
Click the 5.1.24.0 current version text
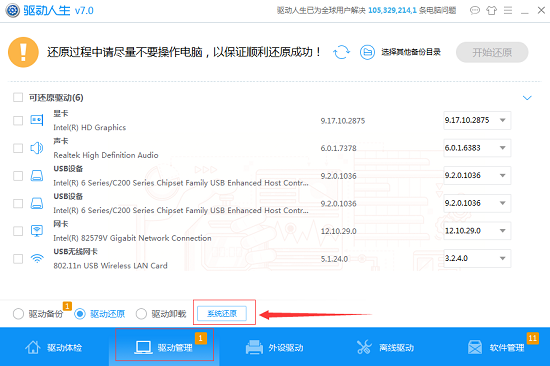click(x=334, y=259)
